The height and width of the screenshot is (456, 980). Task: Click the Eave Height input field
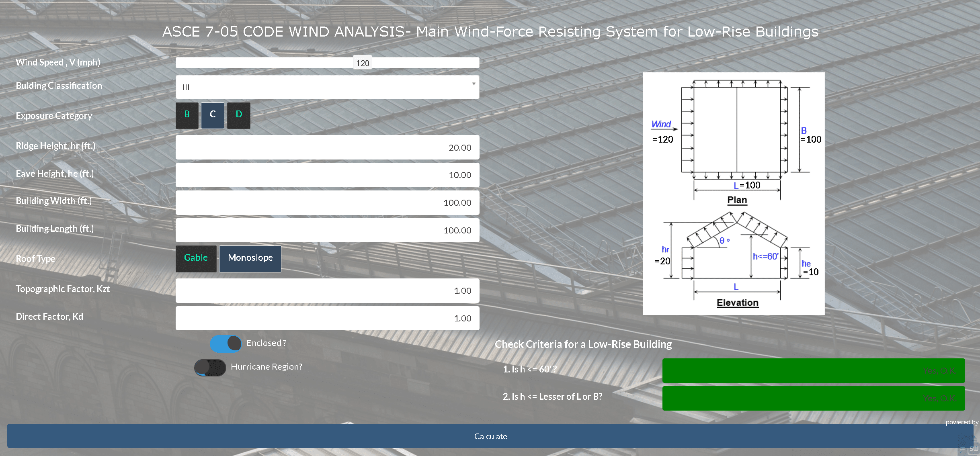(x=327, y=175)
